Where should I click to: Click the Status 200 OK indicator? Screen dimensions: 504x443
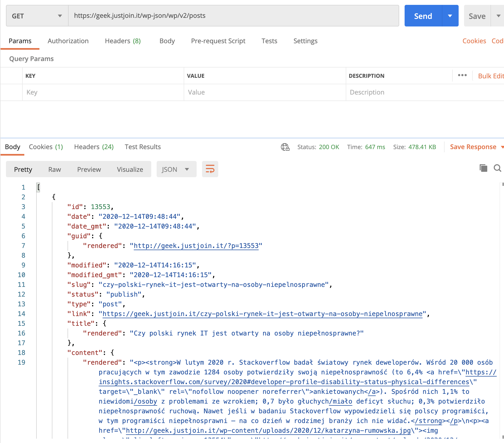click(318, 147)
